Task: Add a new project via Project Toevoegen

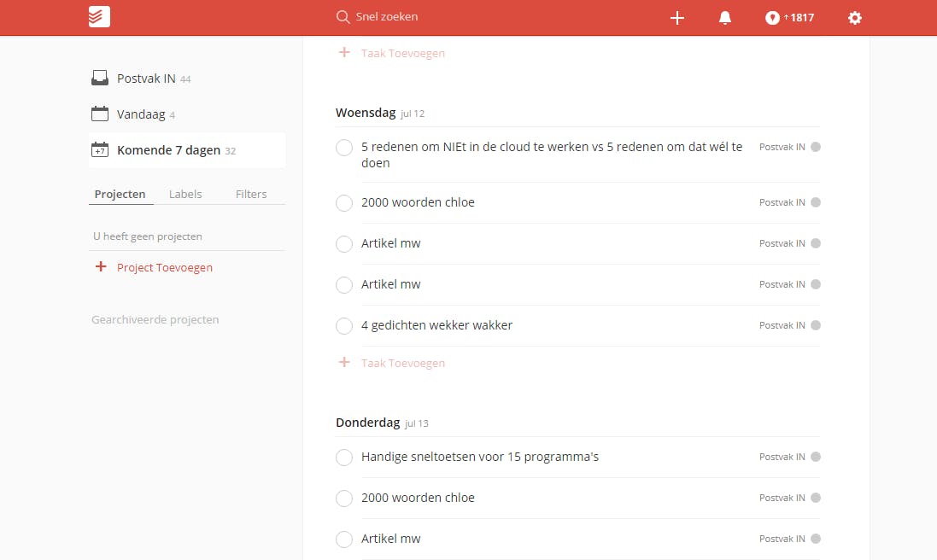Action: (164, 267)
